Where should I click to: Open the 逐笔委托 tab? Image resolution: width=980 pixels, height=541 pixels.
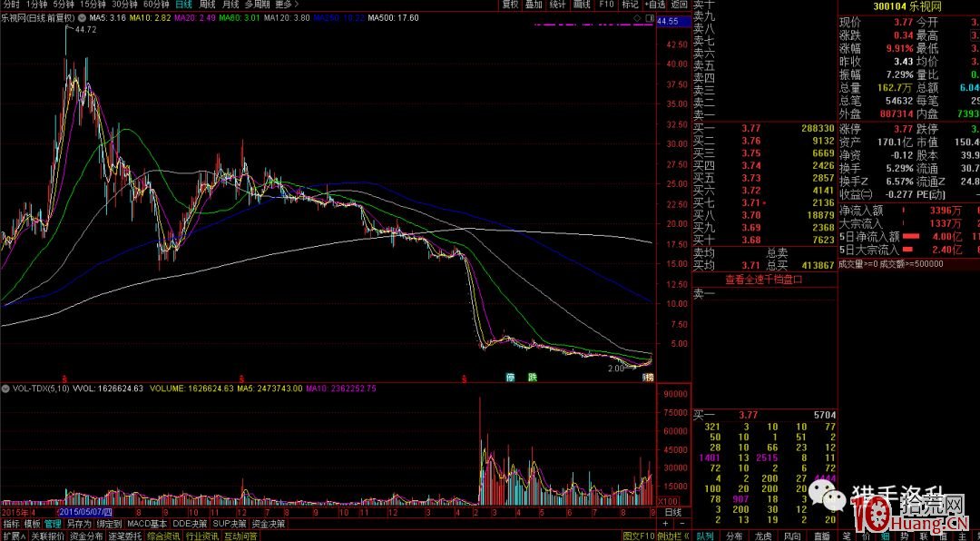pos(125,536)
